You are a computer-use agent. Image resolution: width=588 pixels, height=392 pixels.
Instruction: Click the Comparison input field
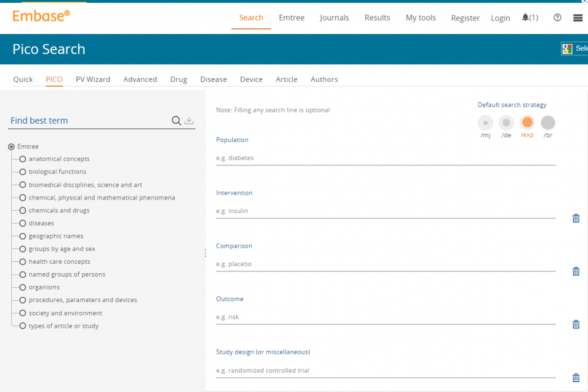pyautogui.click(x=386, y=264)
